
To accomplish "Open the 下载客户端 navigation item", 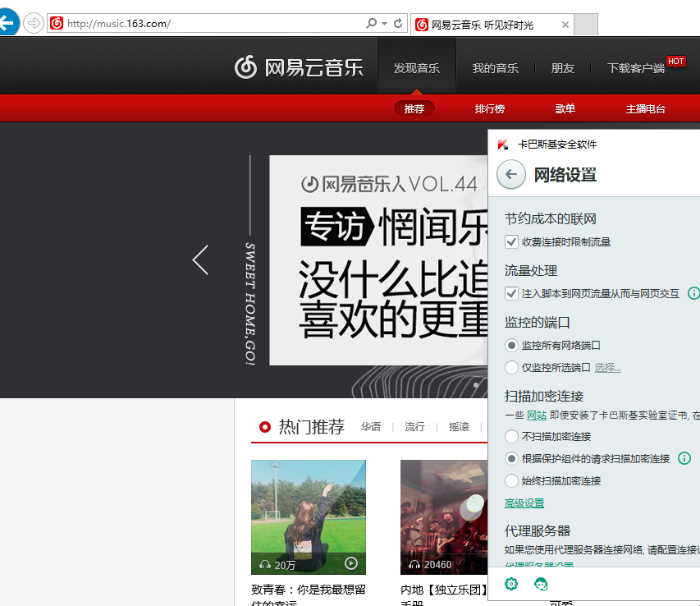I will [636, 68].
